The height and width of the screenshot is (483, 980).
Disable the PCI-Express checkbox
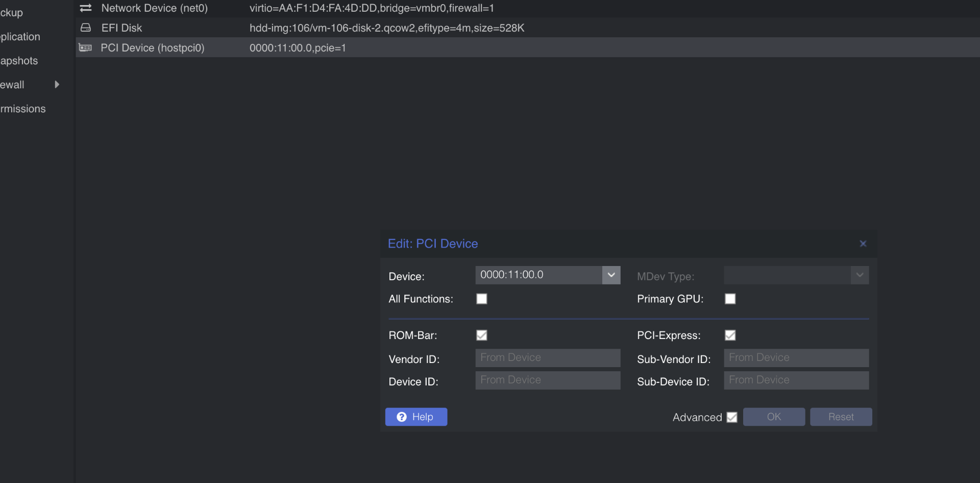pyautogui.click(x=730, y=335)
